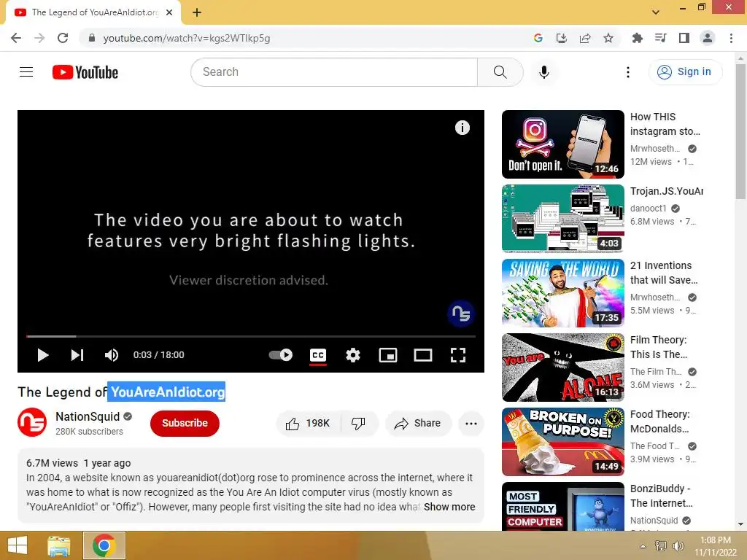Subscribe to NationSquid

click(185, 424)
